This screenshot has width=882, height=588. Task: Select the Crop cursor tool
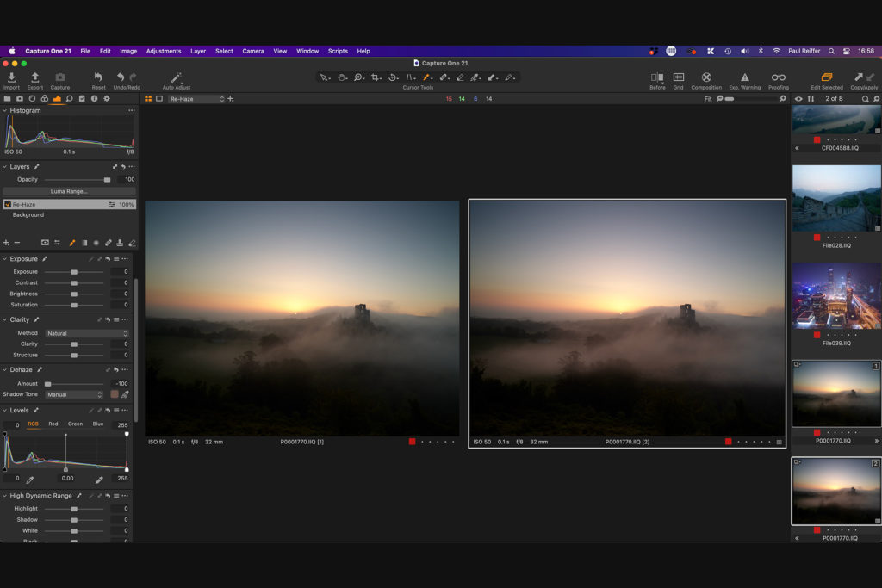point(376,77)
